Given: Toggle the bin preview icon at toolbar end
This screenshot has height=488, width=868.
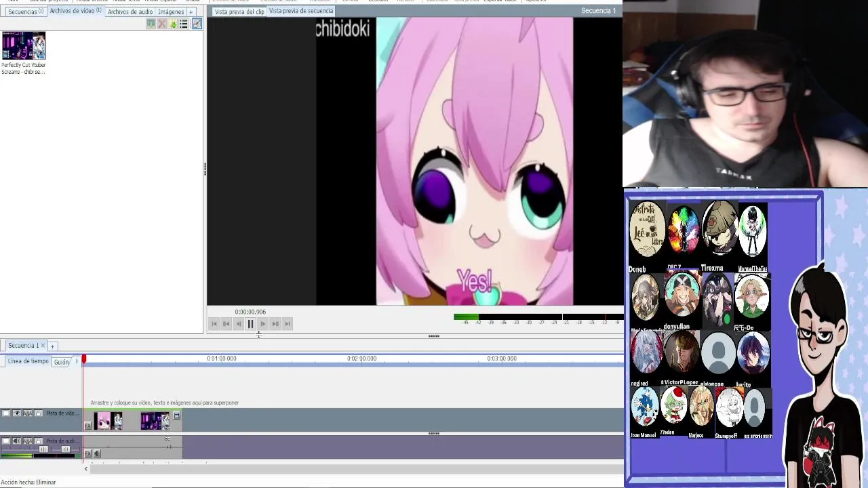Looking at the screenshot, I should (x=197, y=24).
